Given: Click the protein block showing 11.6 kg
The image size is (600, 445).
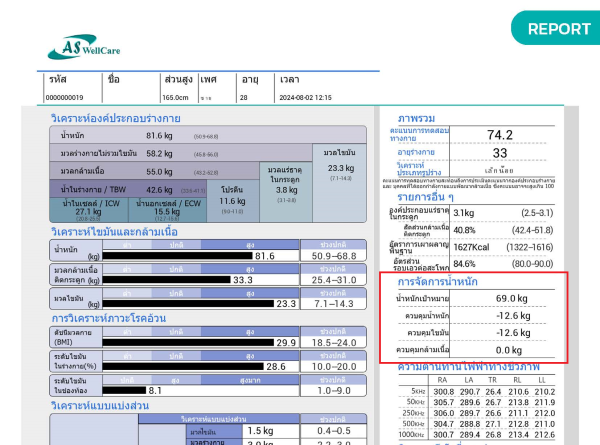Looking at the screenshot, I should point(232,201).
